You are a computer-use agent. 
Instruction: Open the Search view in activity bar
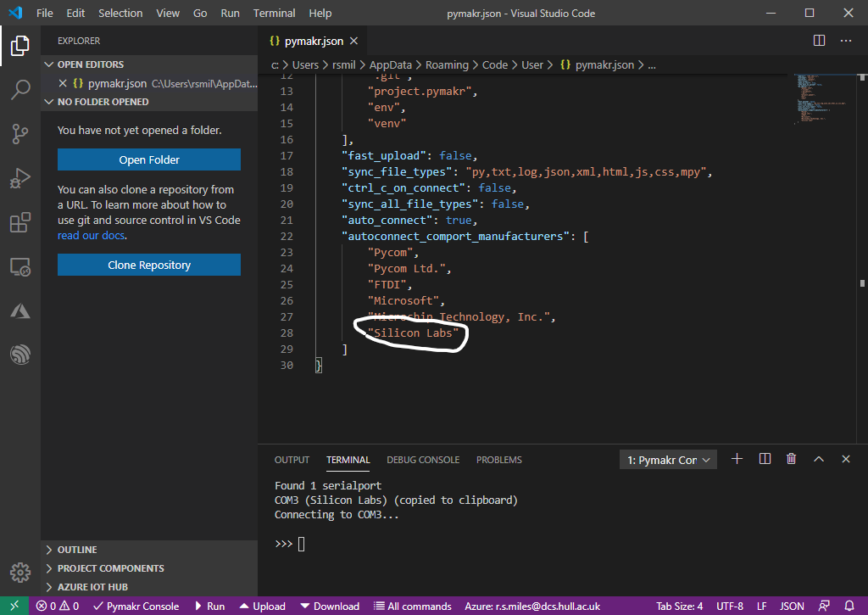point(20,89)
